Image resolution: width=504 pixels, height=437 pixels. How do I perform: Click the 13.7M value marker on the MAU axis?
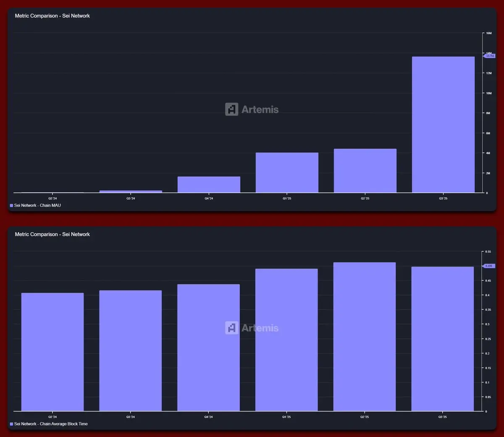point(490,56)
